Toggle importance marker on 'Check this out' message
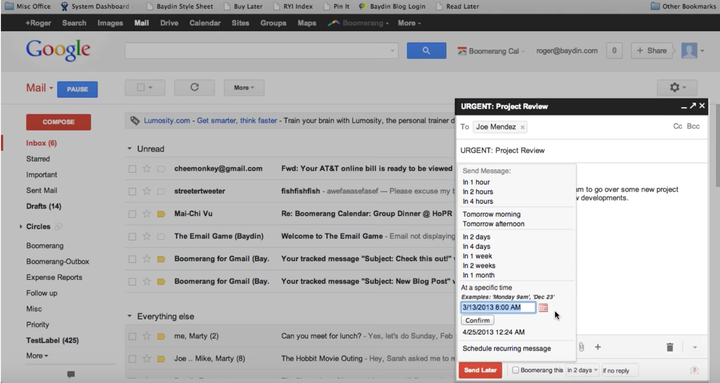720x383 pixels. [x=161, y=259]
